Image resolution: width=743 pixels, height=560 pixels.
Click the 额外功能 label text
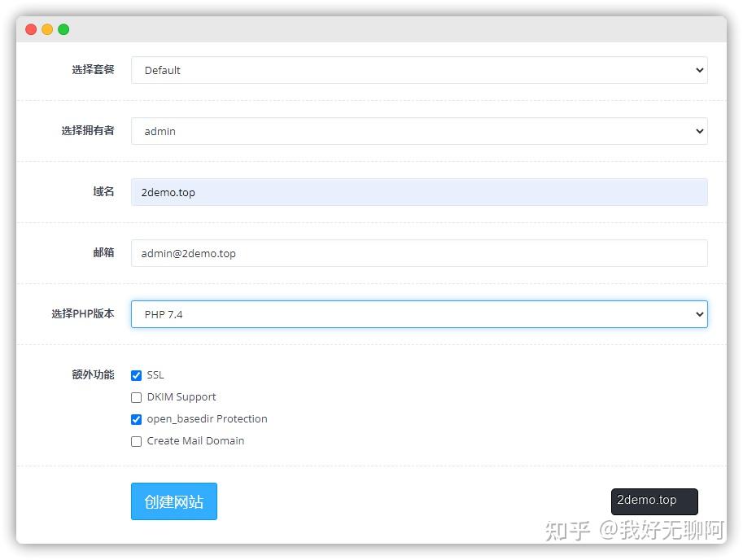(94, 374)
